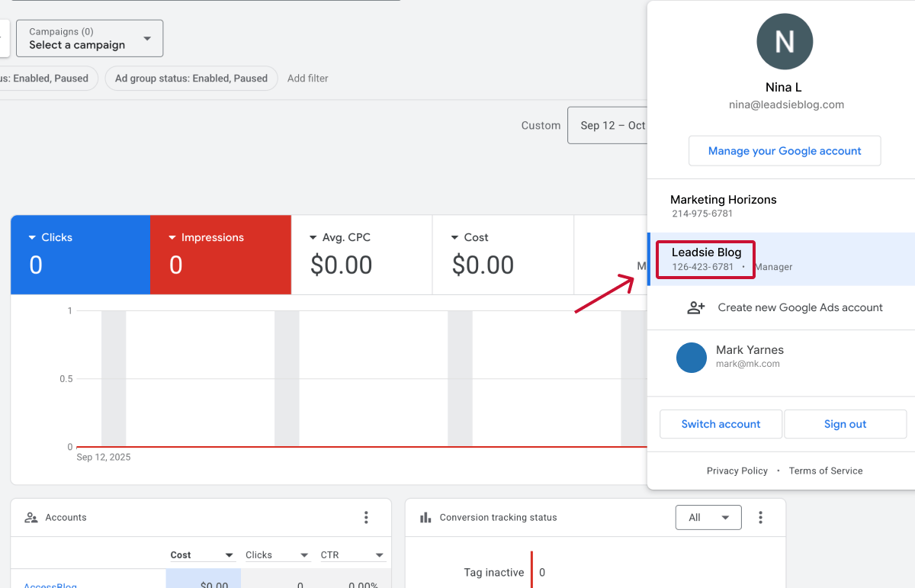
Task: Open the Select a campaign dropdown
Action: (x=89, y=37)
